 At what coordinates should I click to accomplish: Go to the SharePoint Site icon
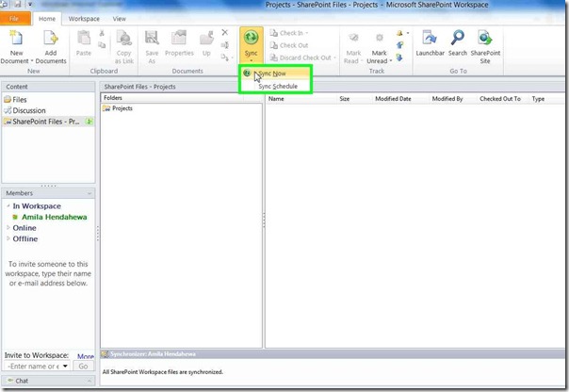tap(485, 38)
